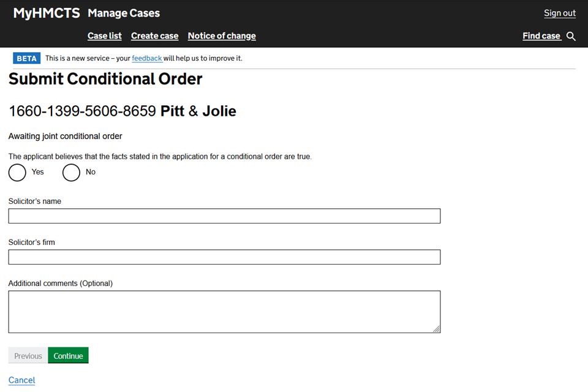Click the Previous button
The width and height of the screenshot is (588, 392).
tap(28, 356)
